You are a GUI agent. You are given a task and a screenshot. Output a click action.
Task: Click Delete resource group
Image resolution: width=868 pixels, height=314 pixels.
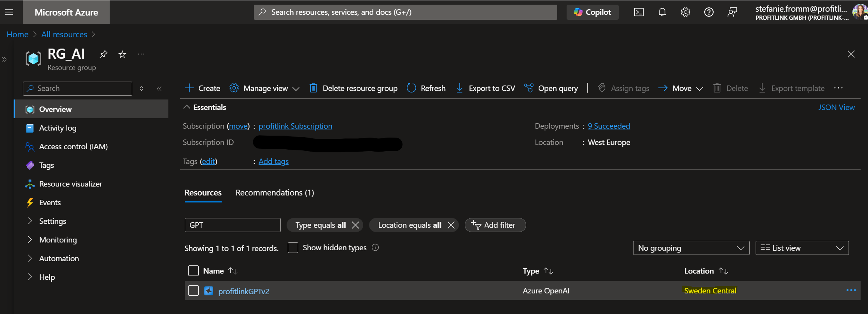[353, 88]
